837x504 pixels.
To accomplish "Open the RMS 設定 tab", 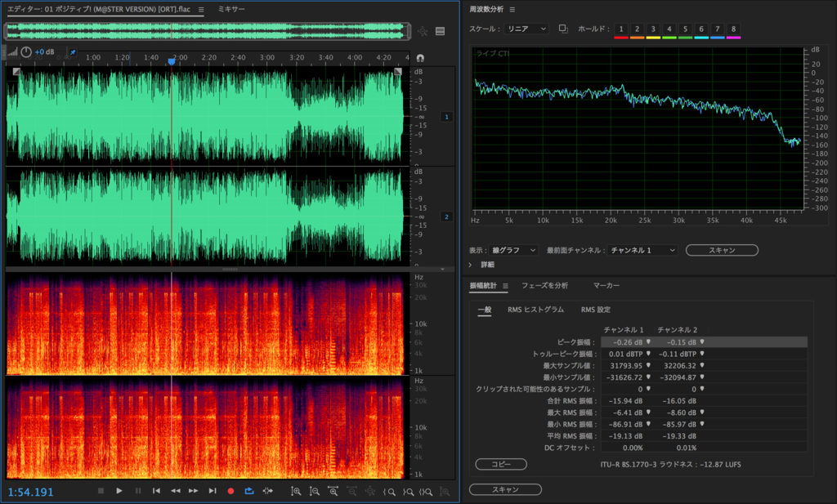I will pos(596,310).
